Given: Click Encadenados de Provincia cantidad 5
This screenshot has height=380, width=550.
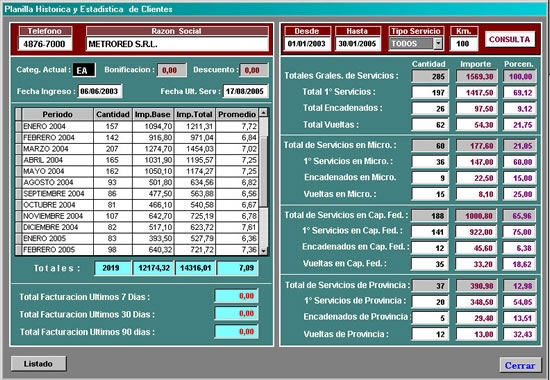Looking at the screenshot, I should click(x=430, y=318).
